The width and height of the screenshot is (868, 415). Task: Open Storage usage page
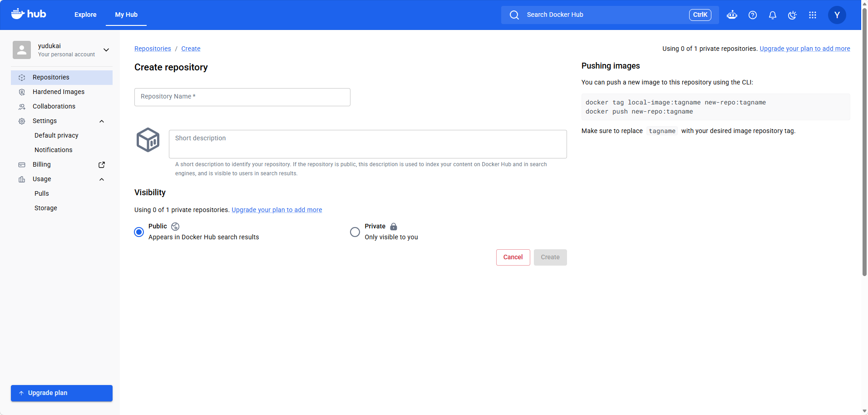[x=46, y=208]
